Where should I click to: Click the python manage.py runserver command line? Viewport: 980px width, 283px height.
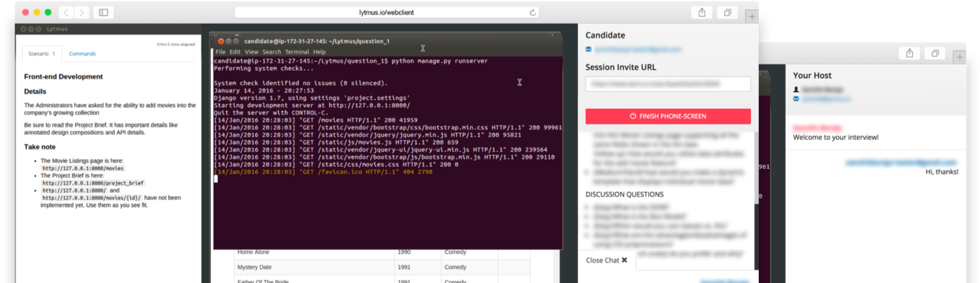tap(351, 61)
